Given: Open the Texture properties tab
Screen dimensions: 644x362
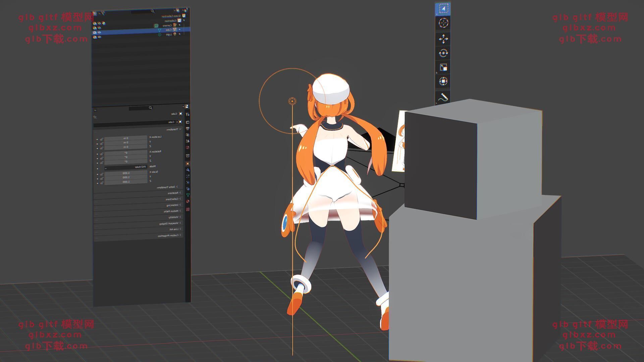Looking at the screenshot, I should [188, 209].
